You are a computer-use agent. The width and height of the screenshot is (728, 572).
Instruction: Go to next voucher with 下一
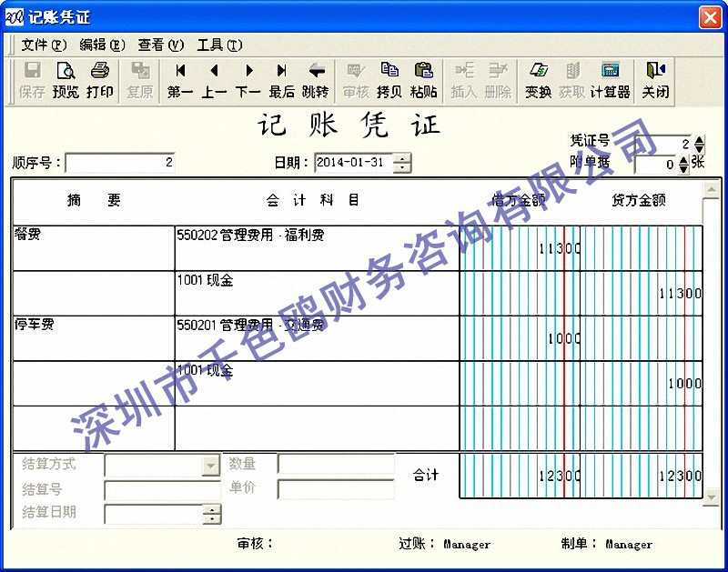tap(248, 80)
